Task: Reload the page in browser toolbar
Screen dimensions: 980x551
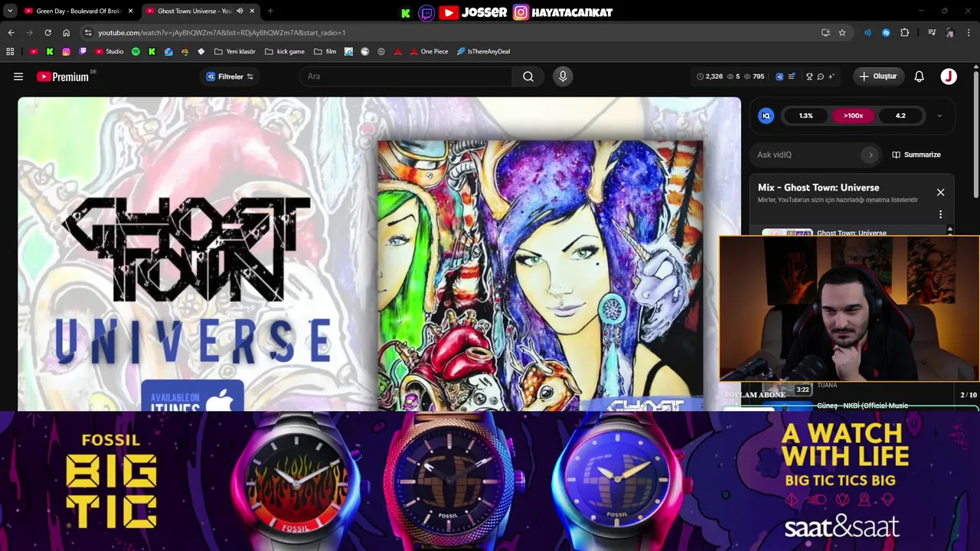Action: coord(47,33)
